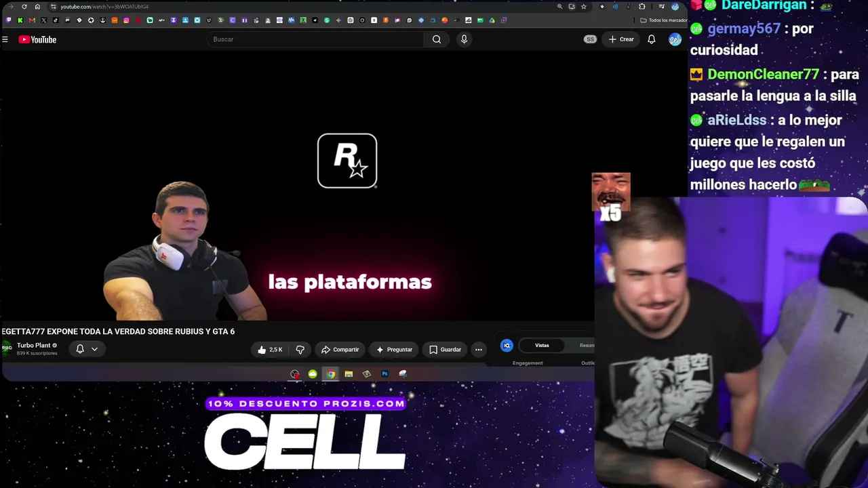Expand the subscription options chevron
Screen dimensions: 868x488
(94, 349)
